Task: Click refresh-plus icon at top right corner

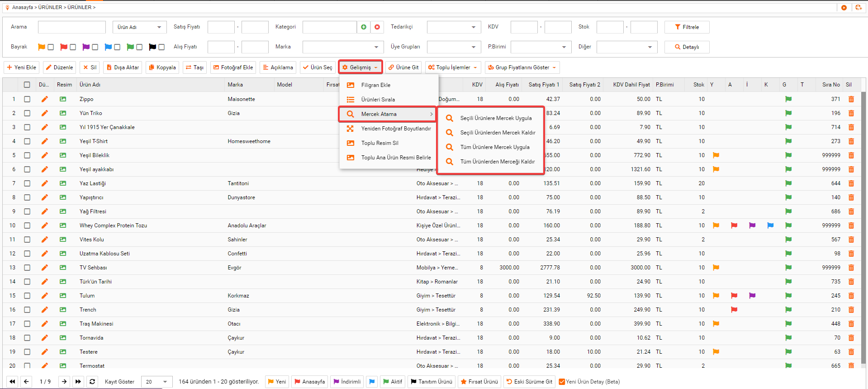Action: click(859, 8)
